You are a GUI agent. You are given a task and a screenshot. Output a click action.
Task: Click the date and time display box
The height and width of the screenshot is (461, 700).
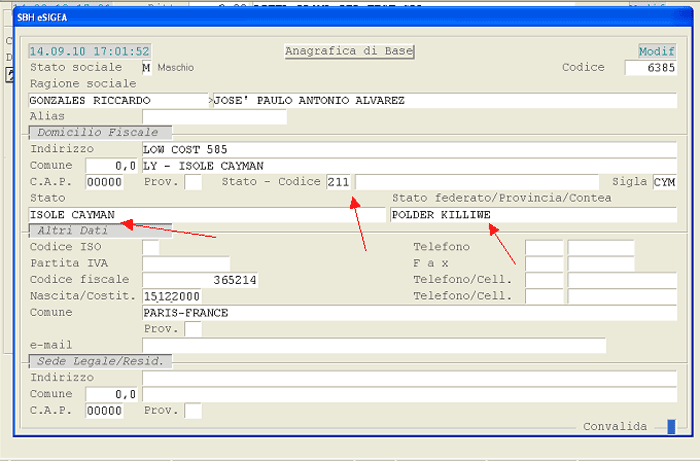89,51
